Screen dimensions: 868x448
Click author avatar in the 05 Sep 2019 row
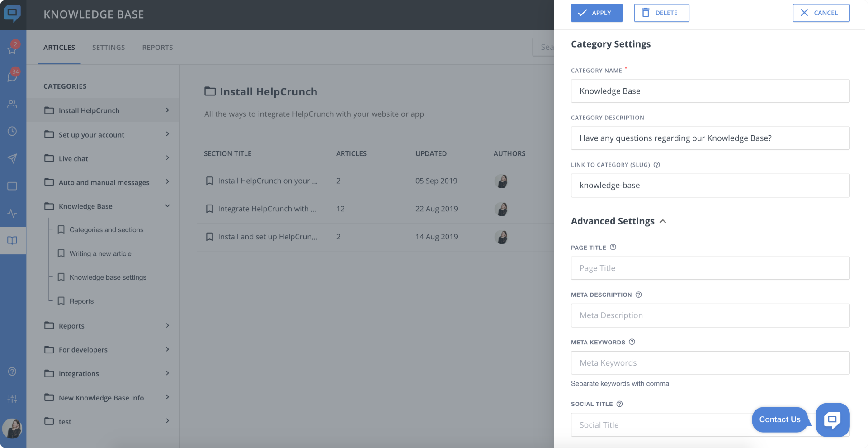tap(501, 181)
